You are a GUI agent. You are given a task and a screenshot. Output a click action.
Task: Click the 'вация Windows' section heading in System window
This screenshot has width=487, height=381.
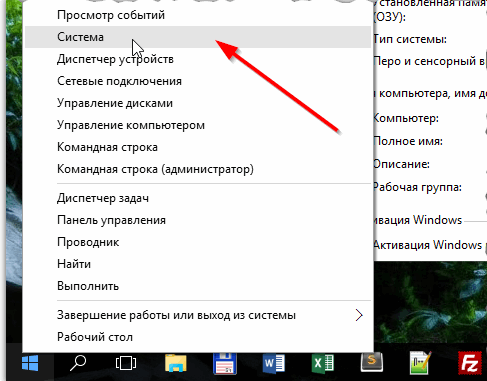click(418, 220)
